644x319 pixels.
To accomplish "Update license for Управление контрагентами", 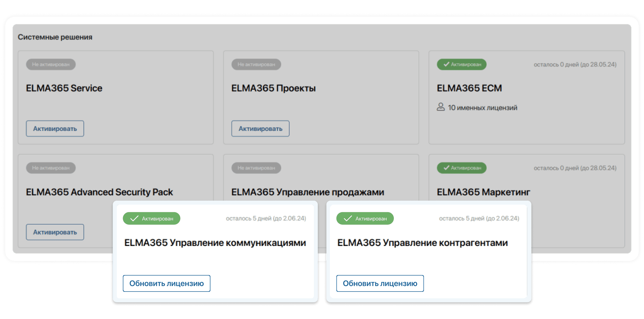I will click(x=380, y=283).
